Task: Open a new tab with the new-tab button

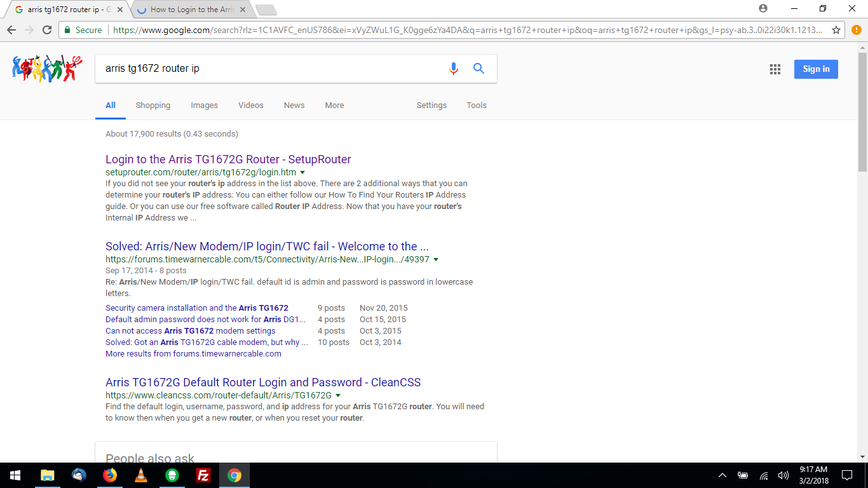Action: tap(266, 10)
